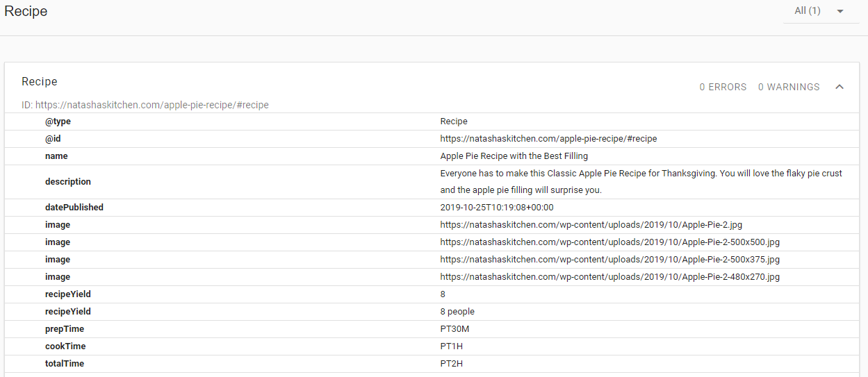
Task: Select the @type property label
Action: click(58, 122)
